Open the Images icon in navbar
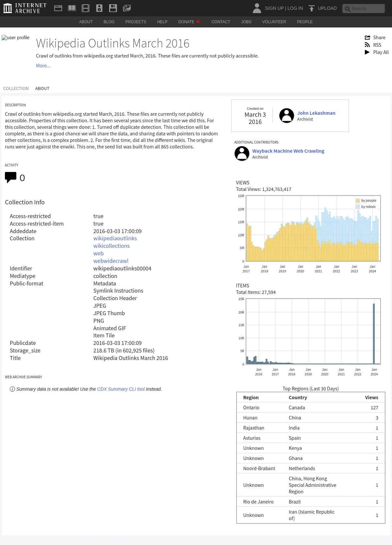This screenshot has height=545, width=392. [x=127, y=8]
